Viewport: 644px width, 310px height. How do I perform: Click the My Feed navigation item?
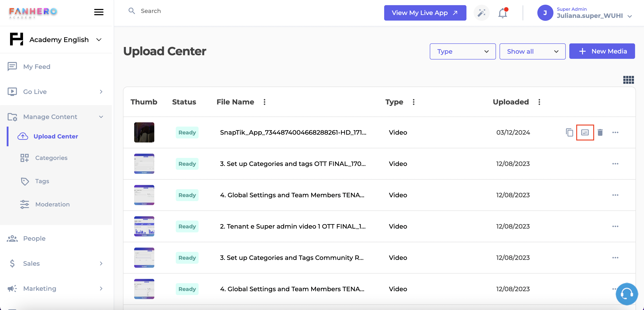click(36, 66)
